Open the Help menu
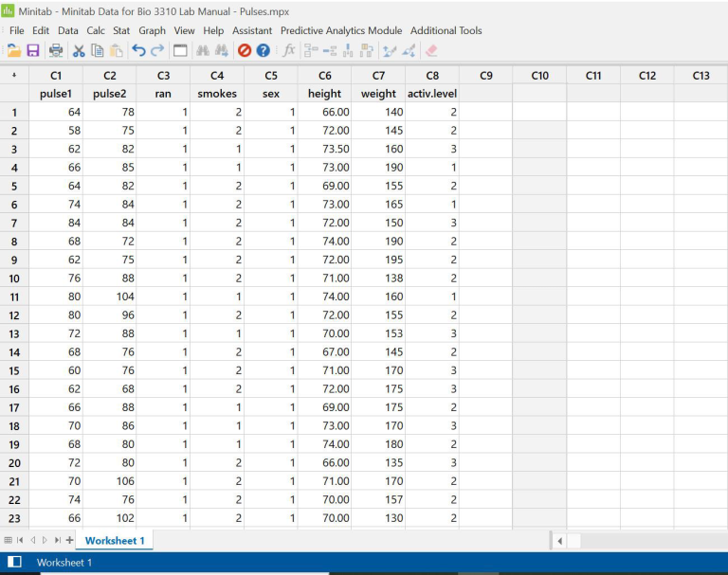The height and width of the screenshot is (575, 728). 213,30
